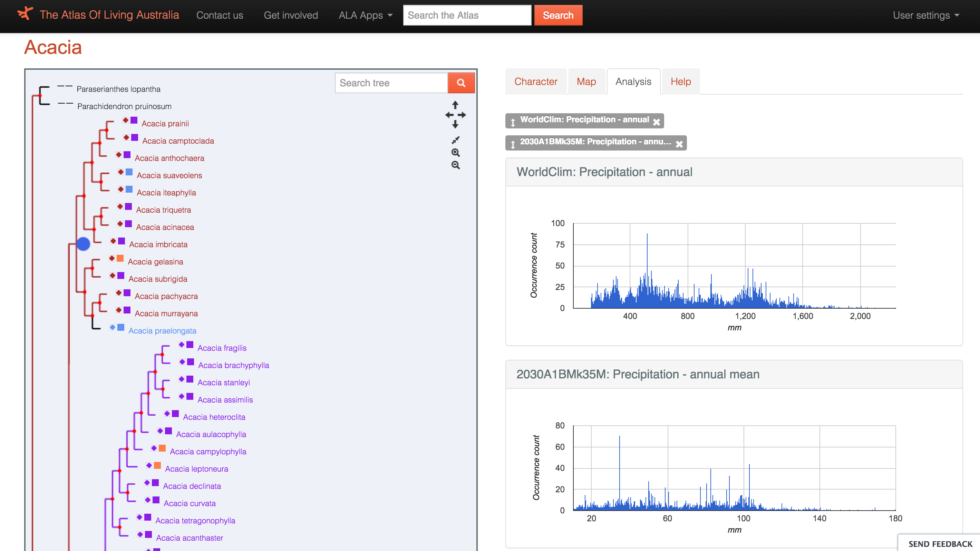Open the Contact us link
Viewport: 980px width, 551px height.
coord(220,15)
